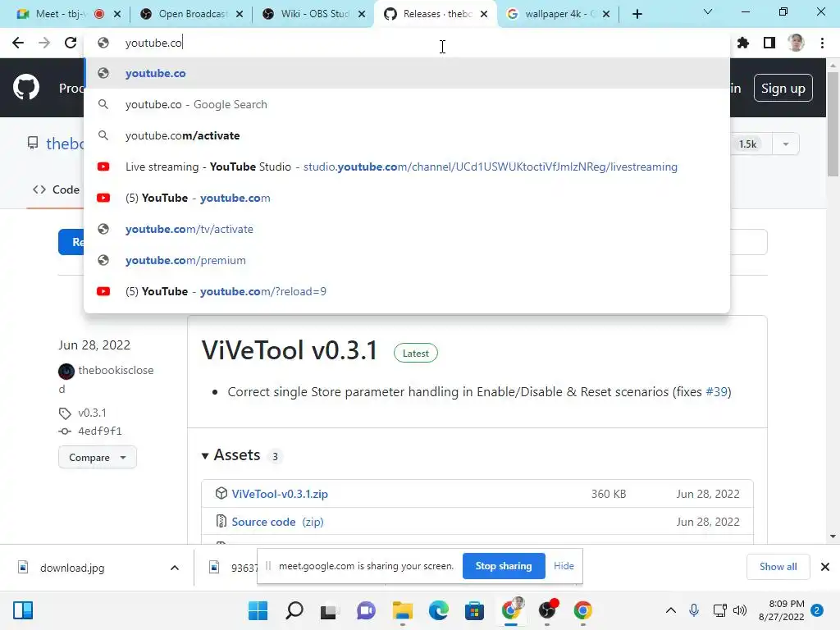Click the page vertical scrollbar thumb

point(833,125)
